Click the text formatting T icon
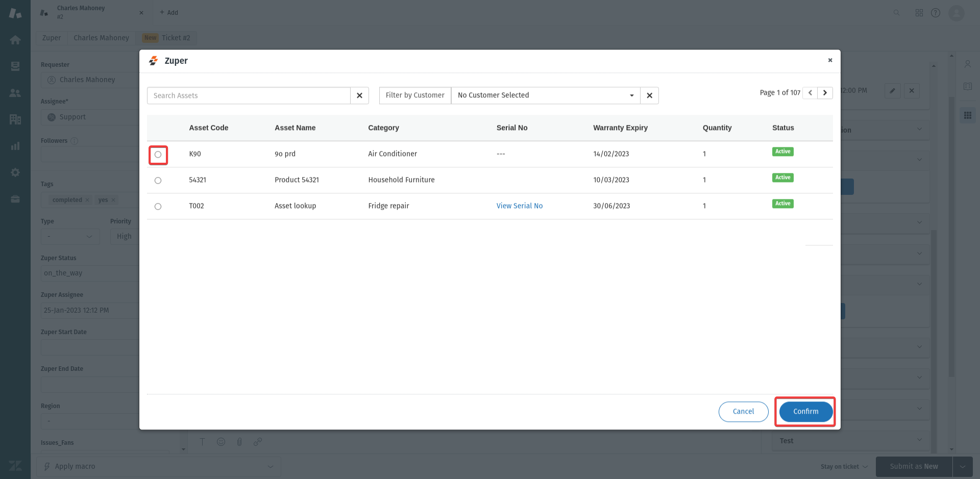 click(203, 442)
